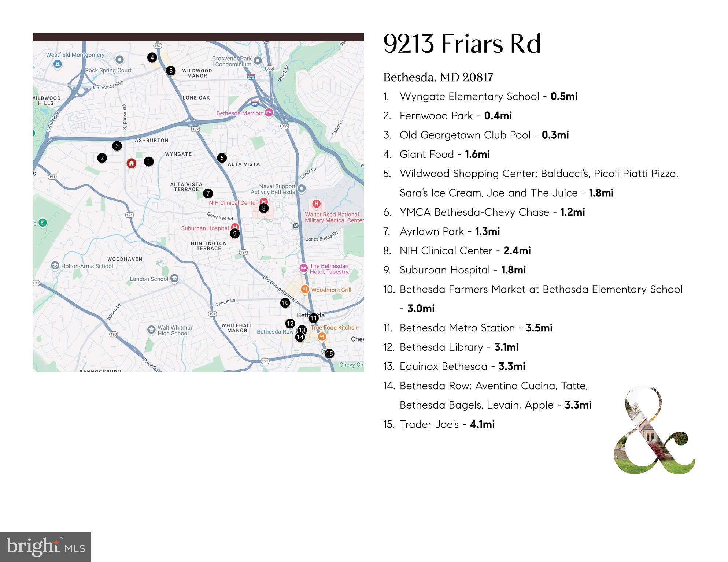Screen dimensions: 728x562
Task: Click Bethesda, MD 20817 address line
Action: pos(438,77)
